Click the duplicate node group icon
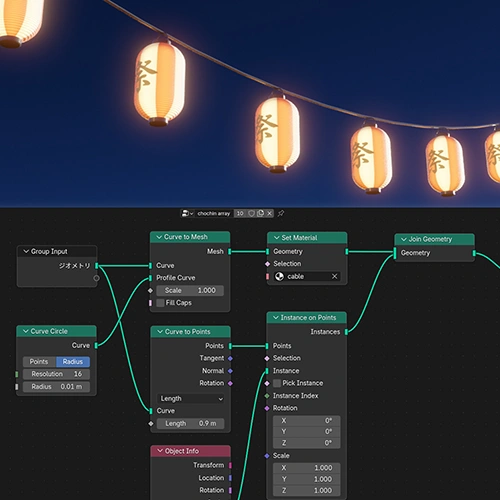This screenshot has width=500, height=500. pos(261,213)
